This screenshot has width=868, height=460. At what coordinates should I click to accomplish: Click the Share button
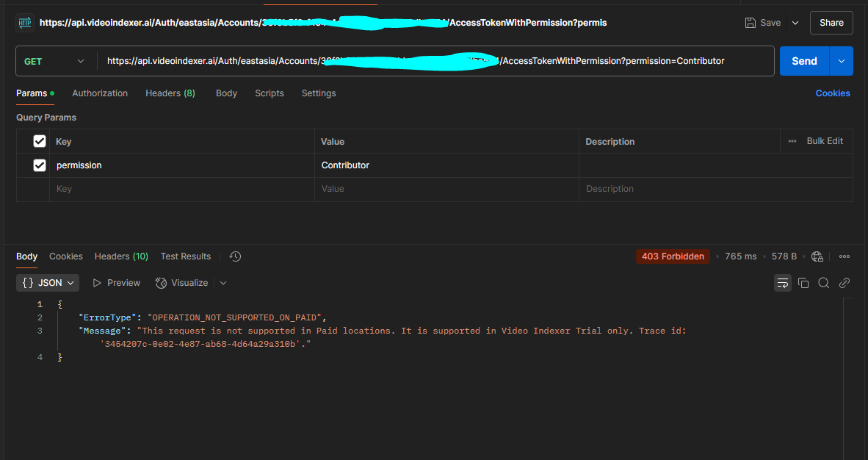[x=831, y=23]
